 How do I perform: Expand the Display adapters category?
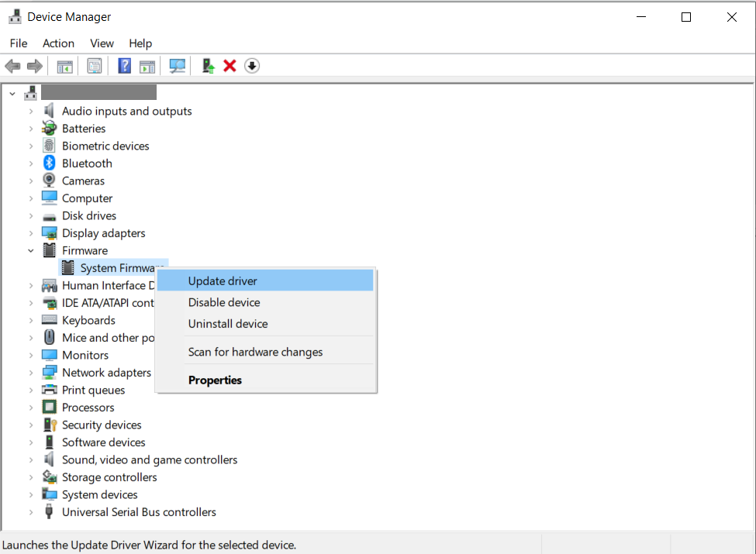[x=31, y=232]
